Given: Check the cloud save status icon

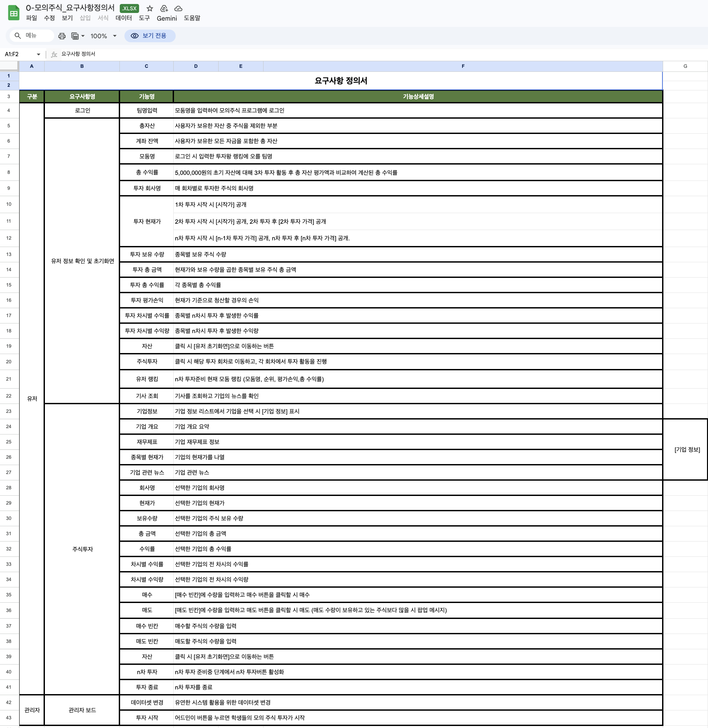Looking at the screenshot, I should coord(178,8).
